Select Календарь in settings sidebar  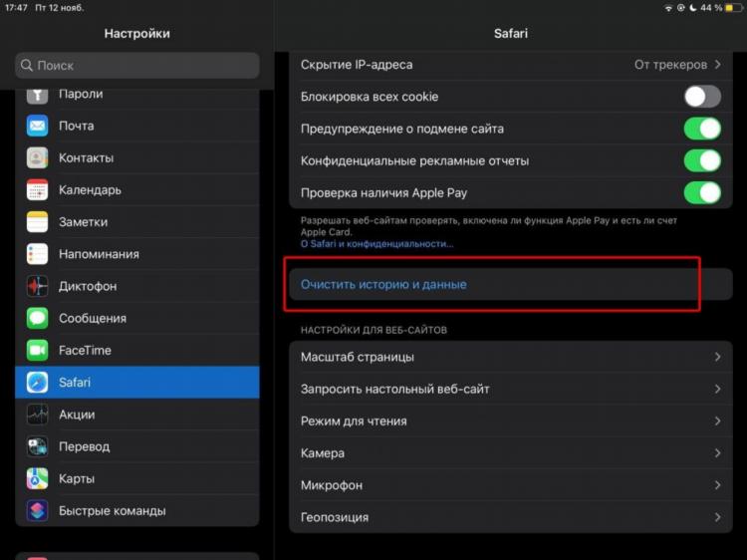[137, 189]
